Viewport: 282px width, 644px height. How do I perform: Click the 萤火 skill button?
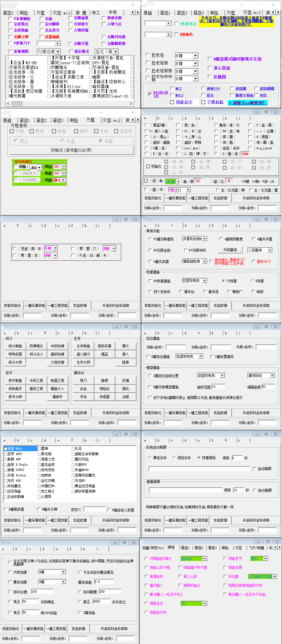pos(125,346)
